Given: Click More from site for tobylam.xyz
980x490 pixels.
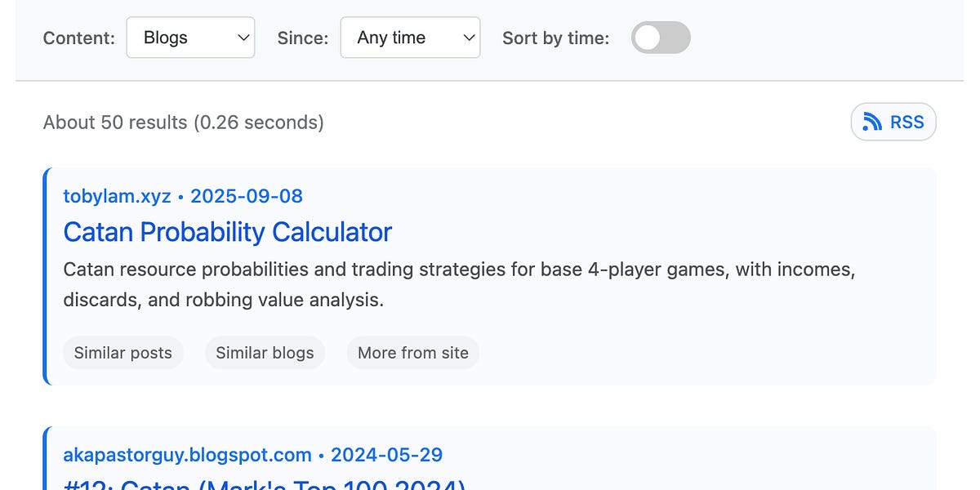Looking at the screenshot, I should coord(412,353).
